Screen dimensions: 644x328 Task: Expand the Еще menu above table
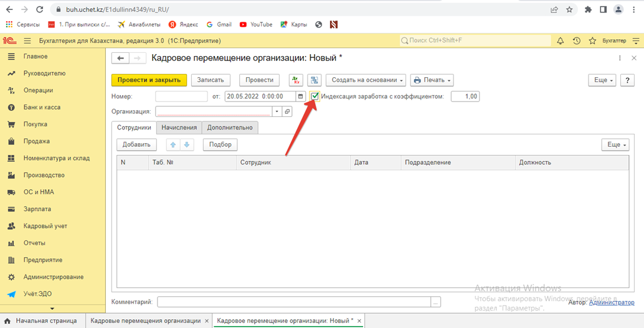(x=615, y=144)
